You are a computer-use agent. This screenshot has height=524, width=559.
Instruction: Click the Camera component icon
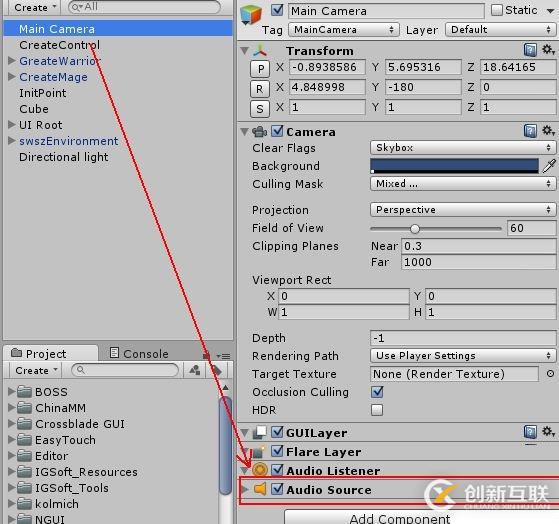coord(260,132)
